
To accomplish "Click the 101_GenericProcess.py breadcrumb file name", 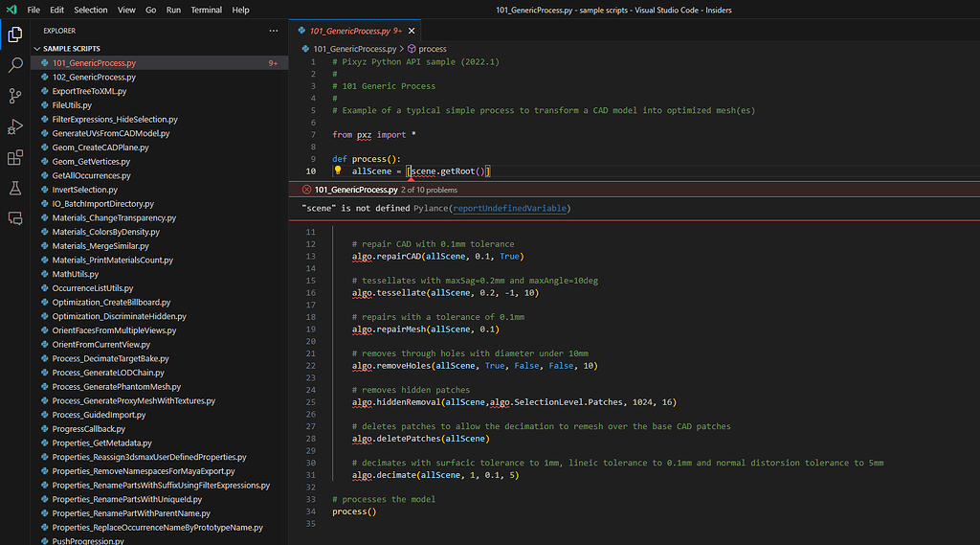I will coord(354,48).
